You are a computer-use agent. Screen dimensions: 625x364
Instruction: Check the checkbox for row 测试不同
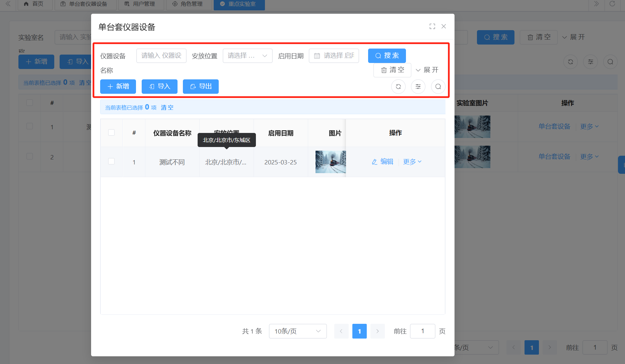[112, 161]
